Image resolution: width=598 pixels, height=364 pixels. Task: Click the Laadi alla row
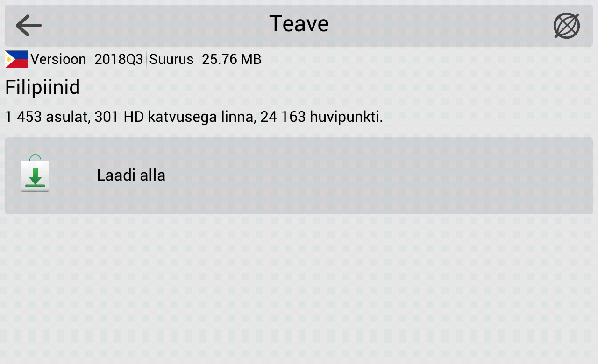click(x=299, y=175)
